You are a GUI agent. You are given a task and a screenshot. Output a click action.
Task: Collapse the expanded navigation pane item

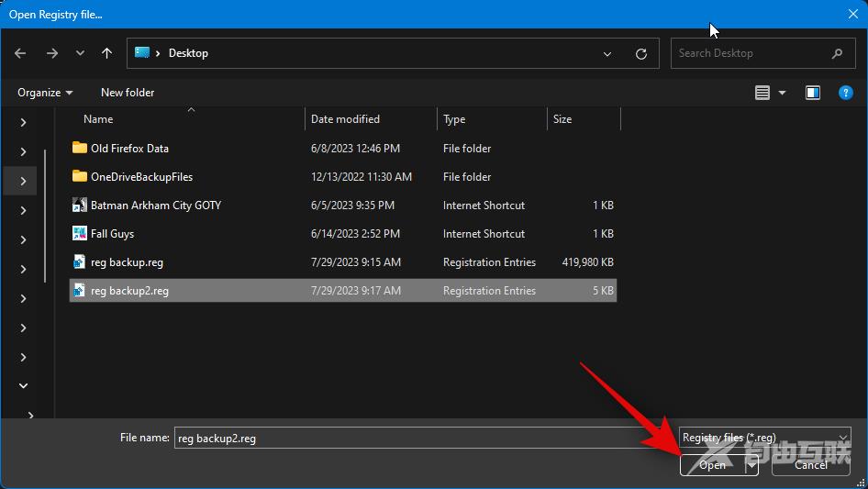[x=23, y=385]
